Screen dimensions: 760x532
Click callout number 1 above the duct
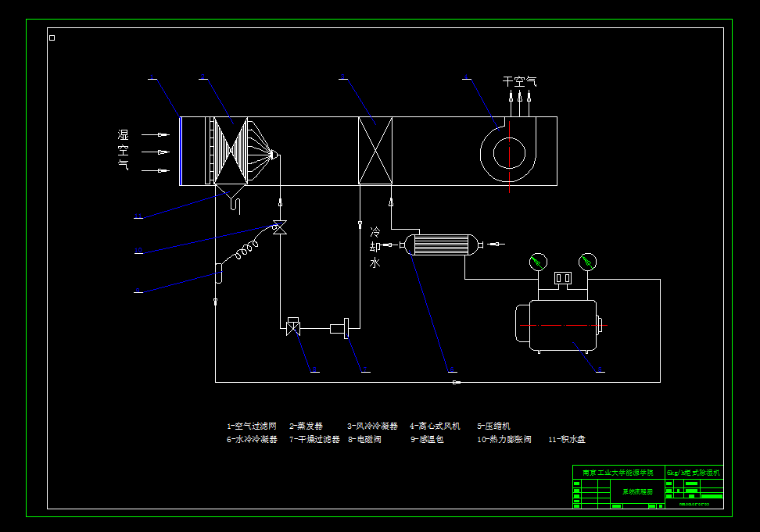(x=151, y=77)
